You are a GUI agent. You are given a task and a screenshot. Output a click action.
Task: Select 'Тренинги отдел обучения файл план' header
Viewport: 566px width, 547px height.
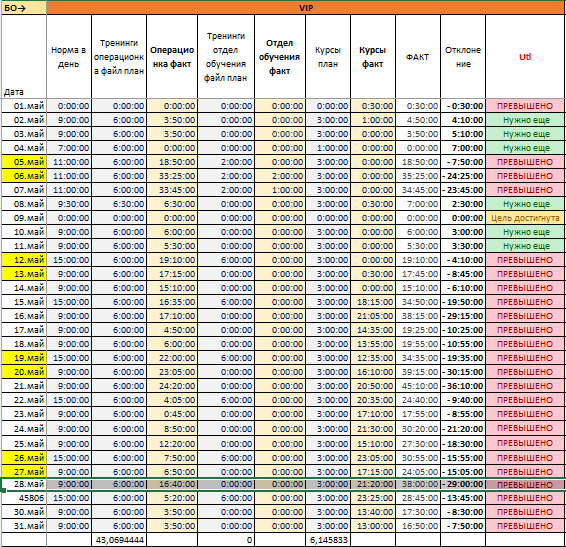[x=226, y=57]
